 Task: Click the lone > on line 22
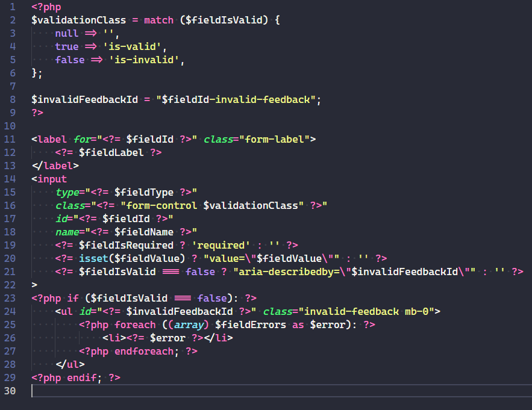(x=34, y=285)
